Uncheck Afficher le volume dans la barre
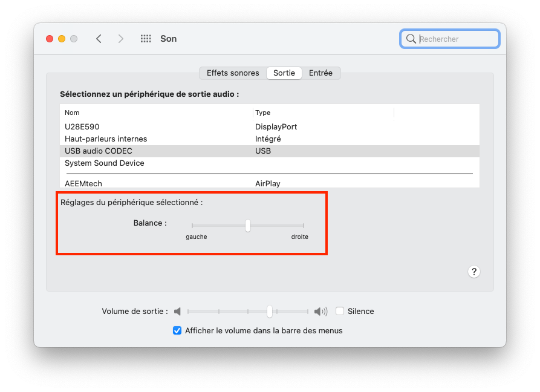540x392 pixels. [x=177, y=330]
